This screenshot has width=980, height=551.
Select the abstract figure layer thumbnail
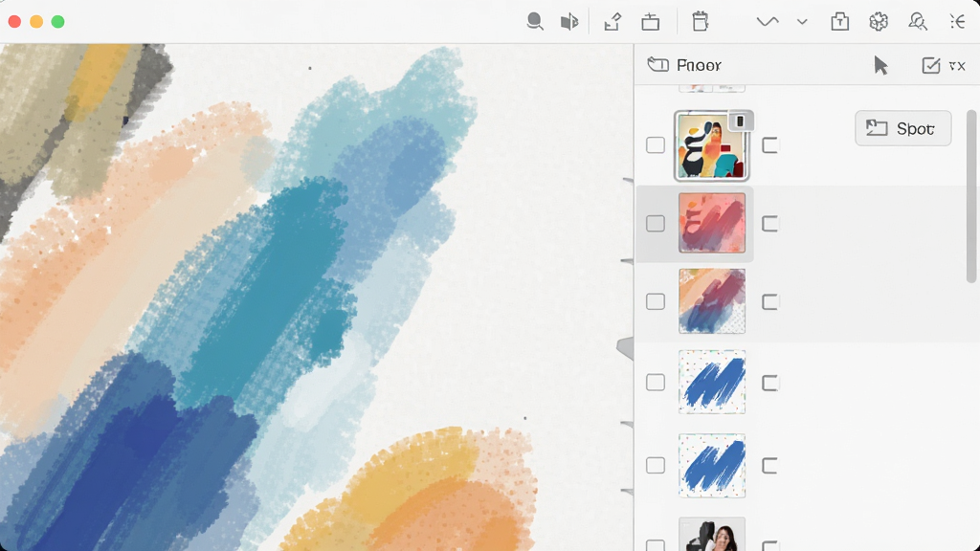pyautogui.click(x=711, y=145)
